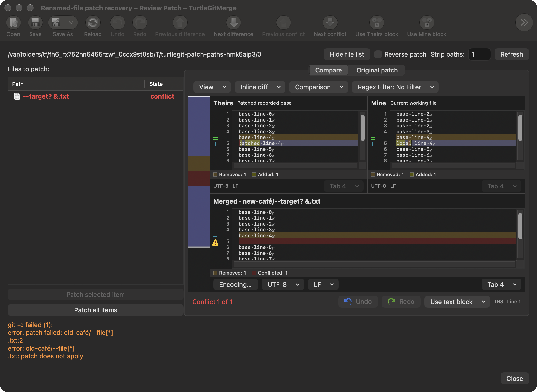Switch to the Original patch tab
The height and width of the screenshot is (392, 537).
[x=377, y=70]
